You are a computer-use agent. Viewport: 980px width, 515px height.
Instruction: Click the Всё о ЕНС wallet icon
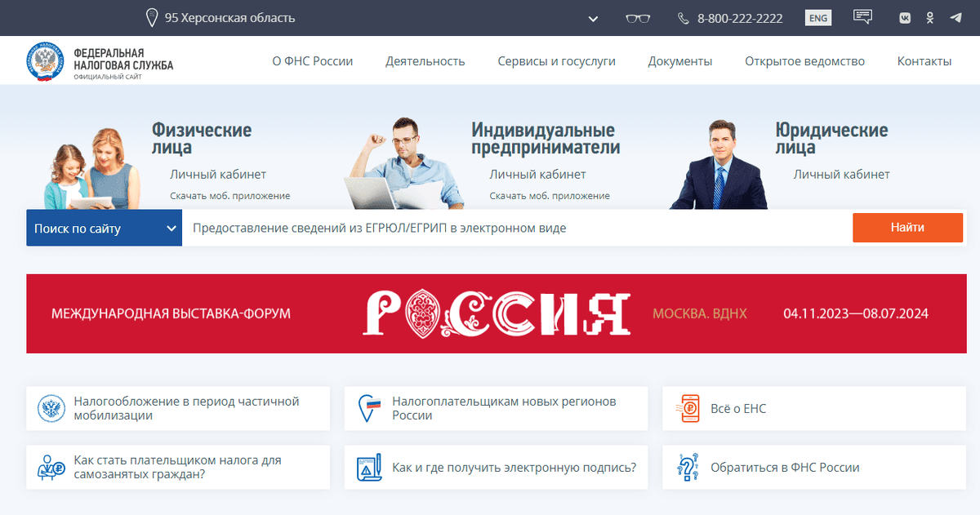(x=690, y=409)
